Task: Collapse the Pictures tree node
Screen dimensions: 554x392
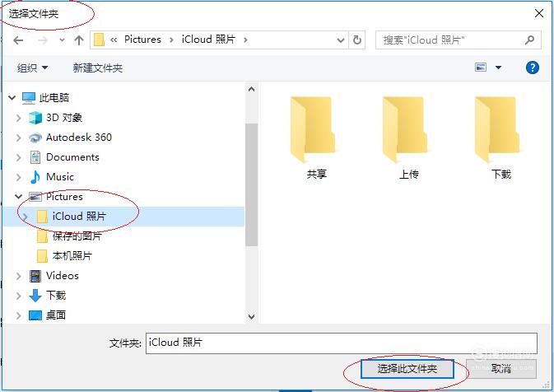Action: coord(18,197)
